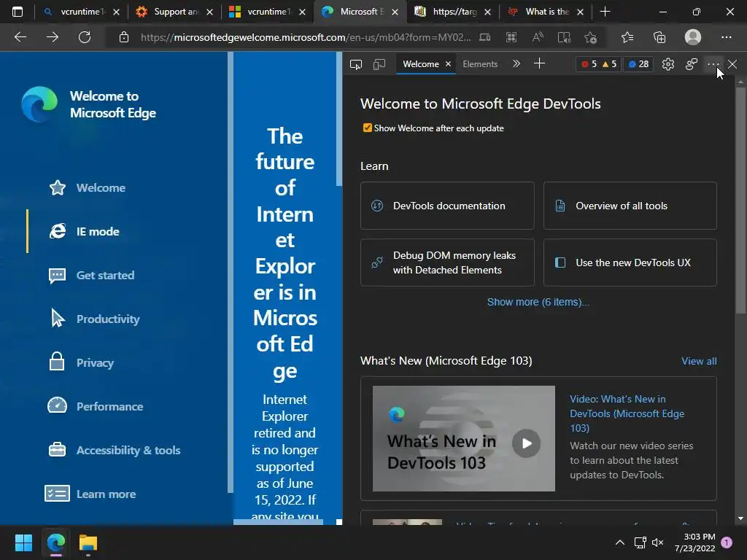This screenshot has width=747, height=560.
Task: Open the tab actions menu icon
Action: coord(18,12)
